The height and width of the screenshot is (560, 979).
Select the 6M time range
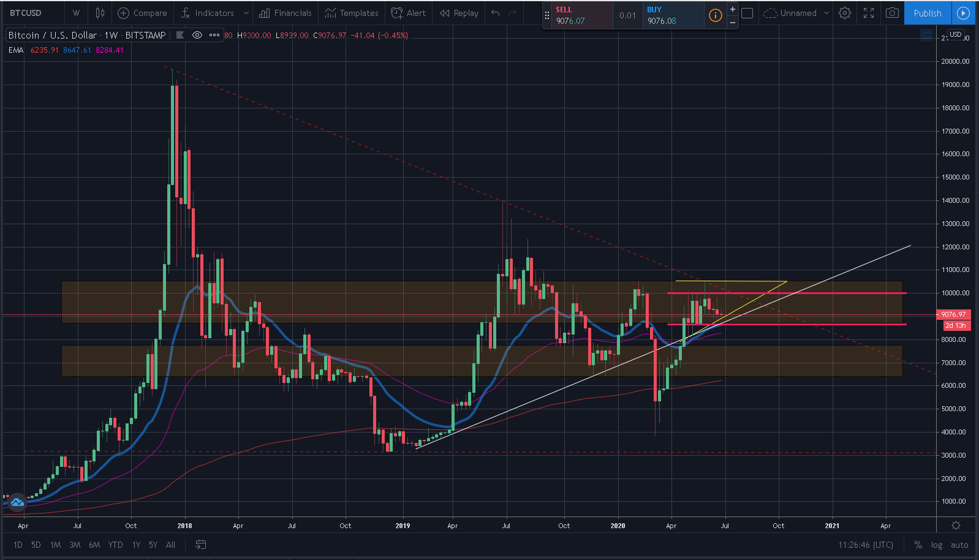pos(94,545)
